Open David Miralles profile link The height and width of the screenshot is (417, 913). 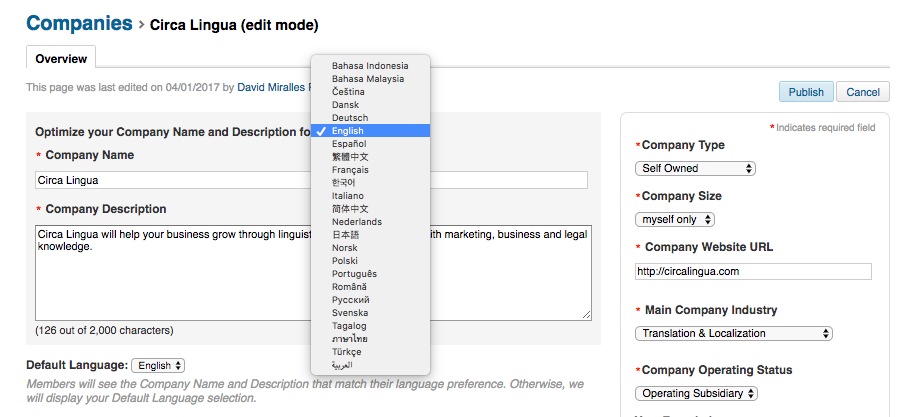coord(275,87)
